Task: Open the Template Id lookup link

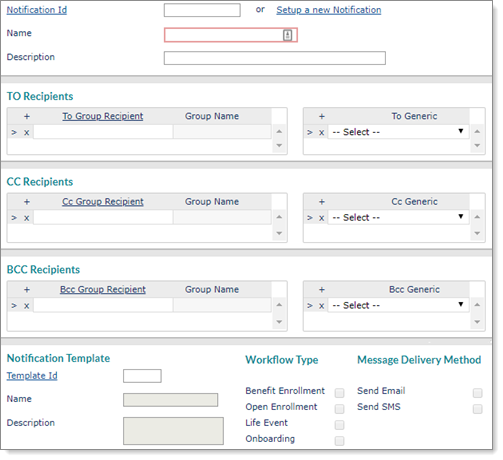Action: pyautogui.click(x=32, y=376)
